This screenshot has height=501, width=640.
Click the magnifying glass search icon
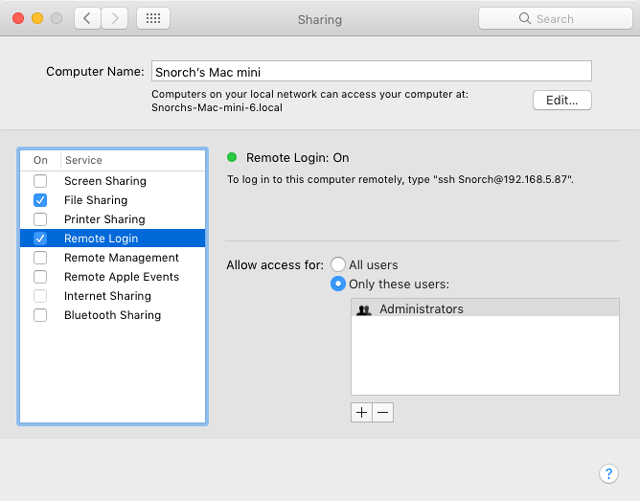pos(524,18)
